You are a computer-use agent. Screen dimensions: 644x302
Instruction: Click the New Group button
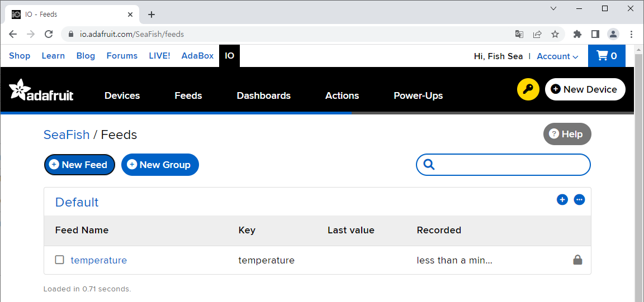[160, 165]
